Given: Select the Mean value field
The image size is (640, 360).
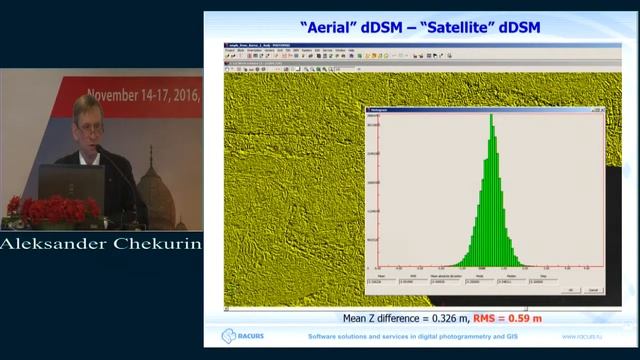Looking at the screenshot, I should [x=382, y=282].
